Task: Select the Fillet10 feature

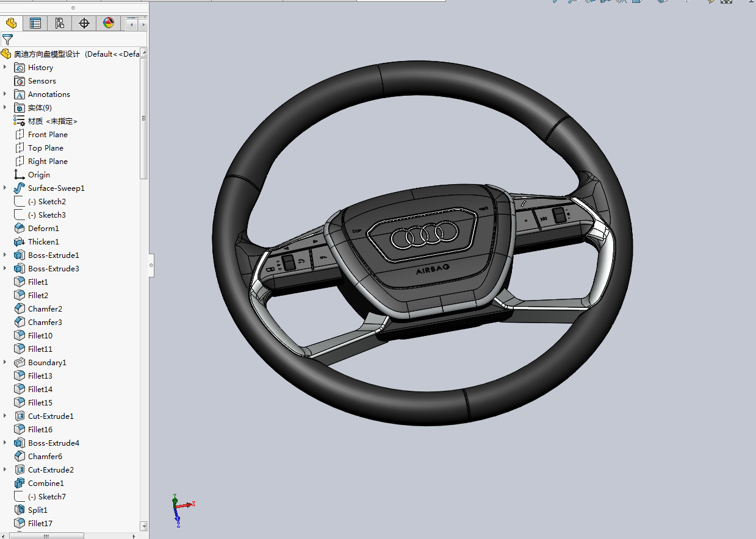Action: [x=40, y=336]
